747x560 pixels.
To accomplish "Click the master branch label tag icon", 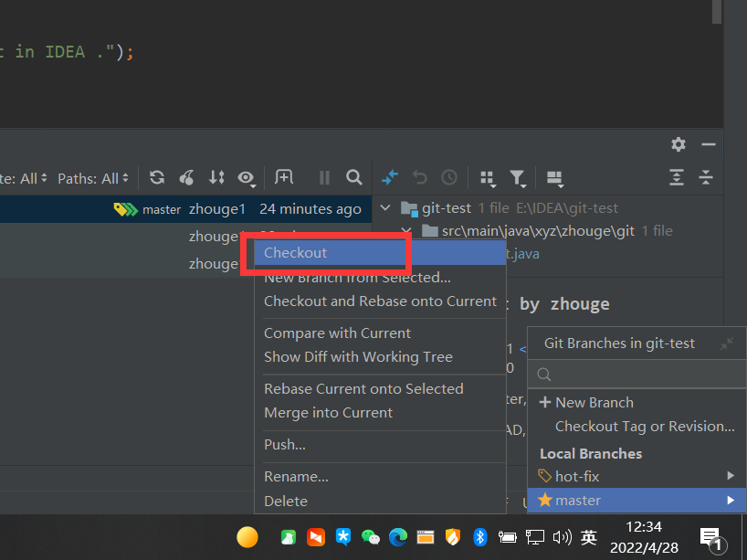I will [x=126, y=209].
